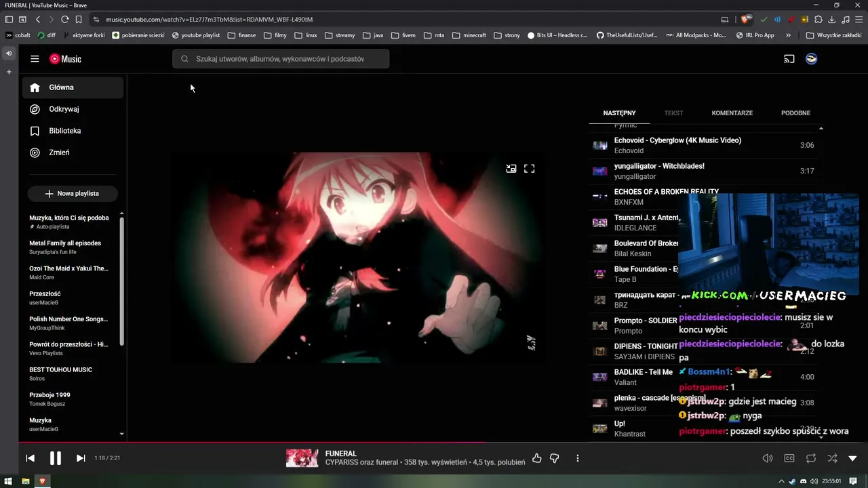Switch to the PODOBNE tab
868x488 pixels.
(x=795, y=113)
